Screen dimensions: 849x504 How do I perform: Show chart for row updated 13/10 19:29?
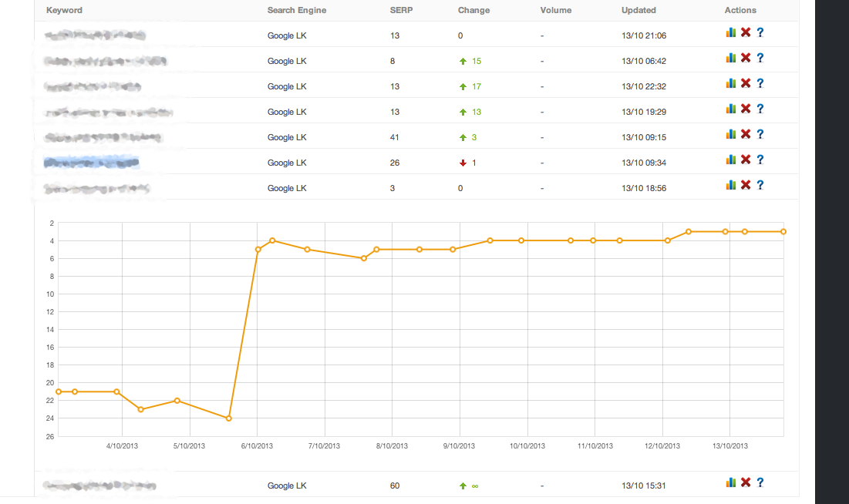tap(731, 109)
